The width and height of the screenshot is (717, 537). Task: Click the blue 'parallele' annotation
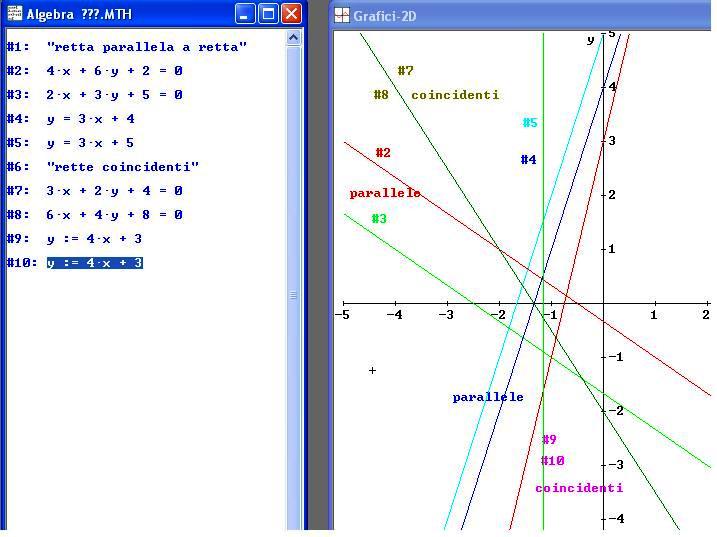coord(488,397)
